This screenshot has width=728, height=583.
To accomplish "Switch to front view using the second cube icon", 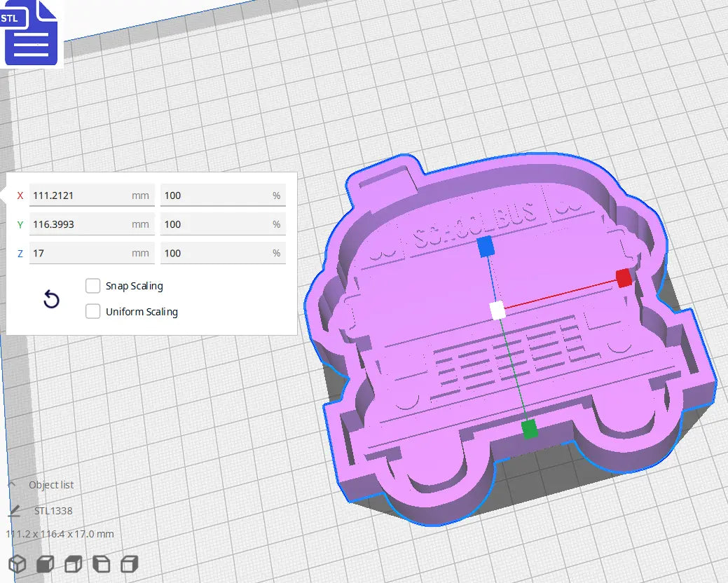I will coord(45,564).
